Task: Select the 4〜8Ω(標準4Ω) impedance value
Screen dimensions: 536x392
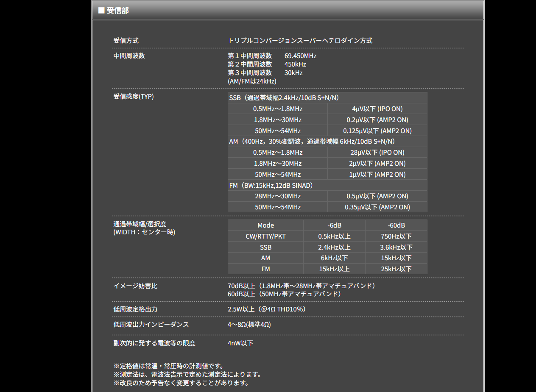Action: pyautogui.click(x=249, y=325)
